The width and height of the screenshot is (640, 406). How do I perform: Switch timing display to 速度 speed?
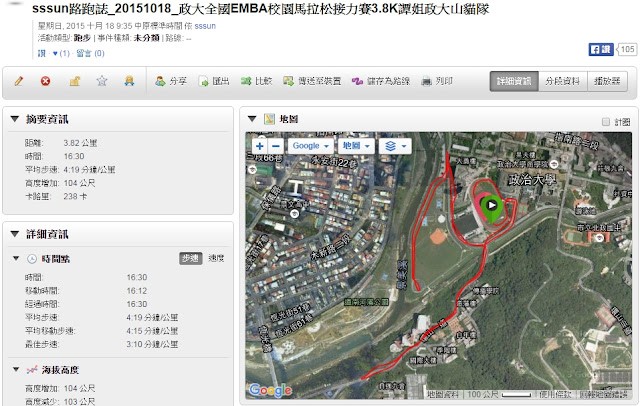point(216,258)
